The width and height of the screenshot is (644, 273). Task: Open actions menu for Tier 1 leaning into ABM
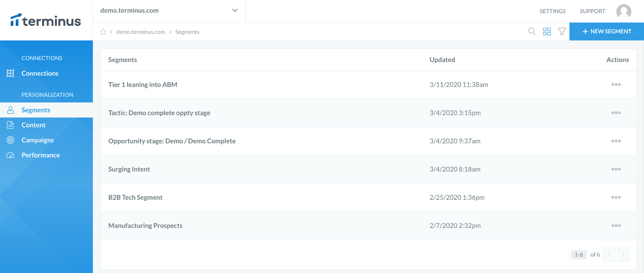tap(616, 85)
